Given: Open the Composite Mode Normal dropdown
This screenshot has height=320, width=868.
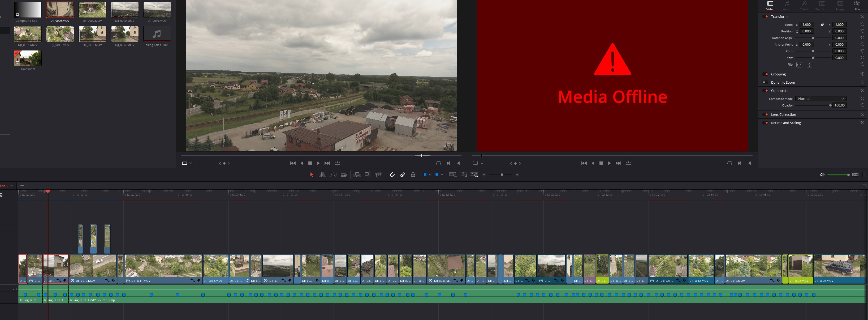Looking at the screenshot, I should [821, 99].
